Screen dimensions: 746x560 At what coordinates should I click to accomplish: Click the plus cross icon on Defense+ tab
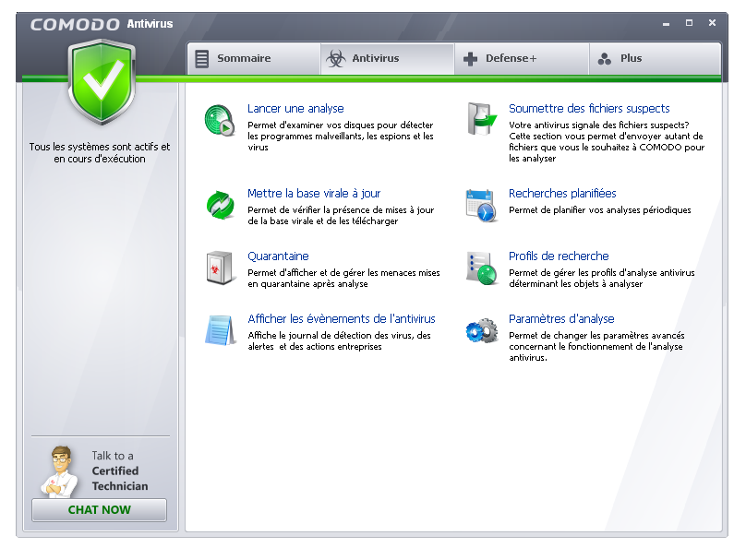coord(470,59)
